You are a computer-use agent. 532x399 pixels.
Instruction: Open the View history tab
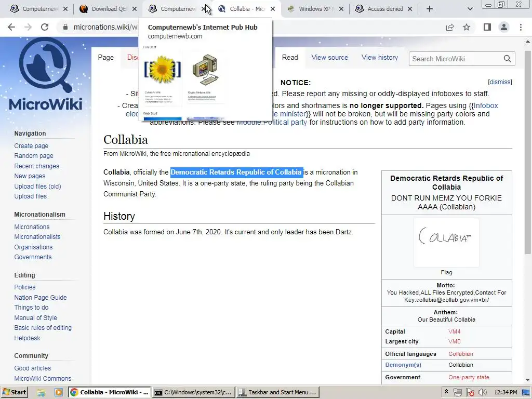coord(380,57)
